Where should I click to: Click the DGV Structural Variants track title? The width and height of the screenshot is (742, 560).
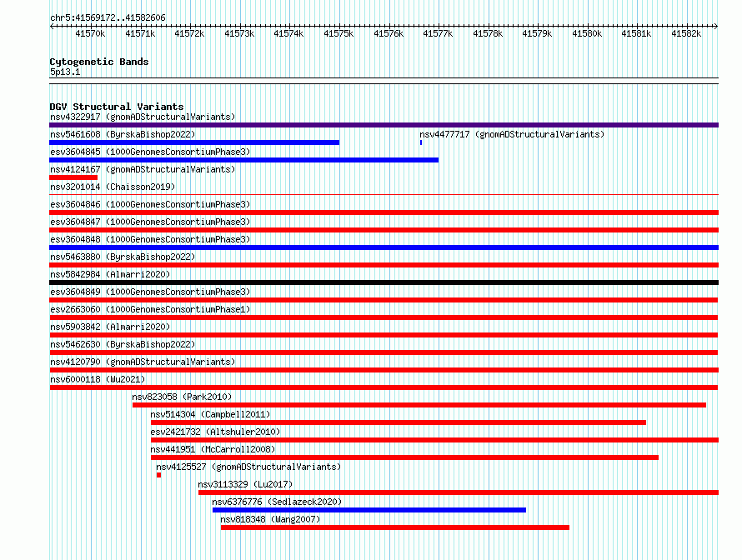[117, 107]
